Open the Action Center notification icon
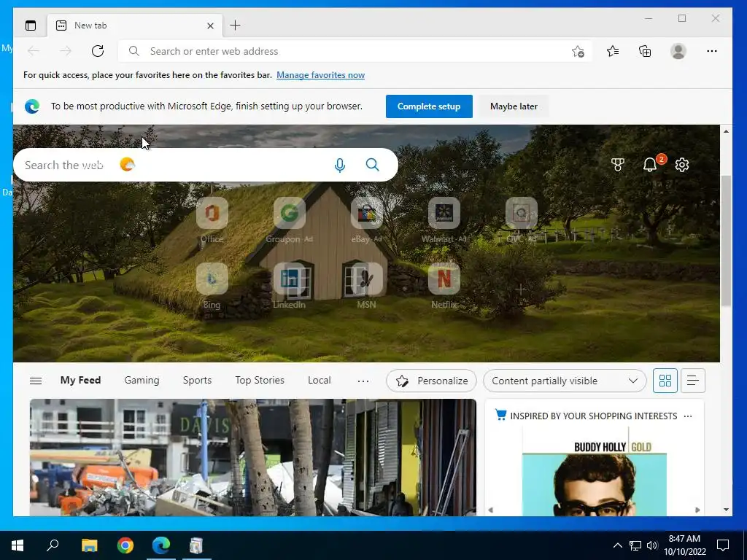 (723, 545)
